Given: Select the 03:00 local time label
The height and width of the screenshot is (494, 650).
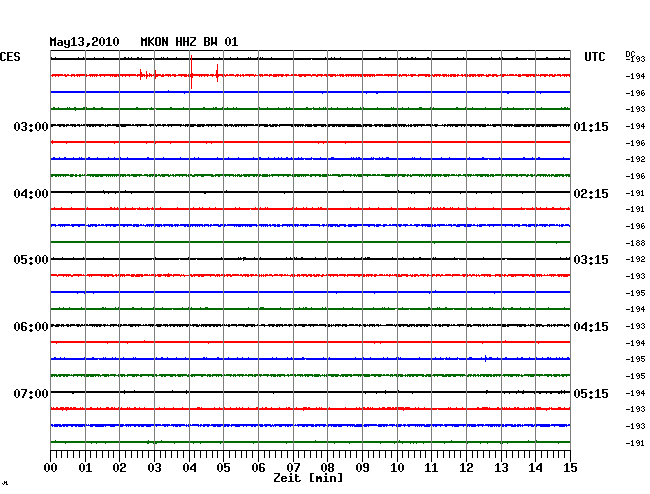Looking at the screenshot, I should 31,126.
